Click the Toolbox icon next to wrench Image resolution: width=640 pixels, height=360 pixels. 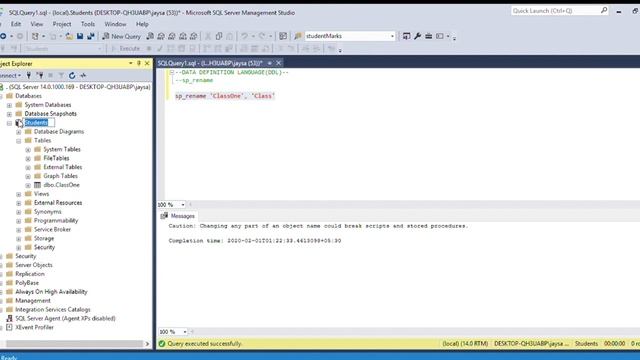pyautogui.click(x=428, y=36)
